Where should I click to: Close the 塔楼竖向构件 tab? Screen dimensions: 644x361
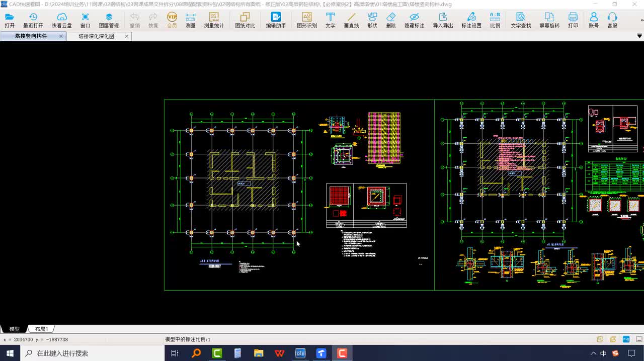point(61,36)
